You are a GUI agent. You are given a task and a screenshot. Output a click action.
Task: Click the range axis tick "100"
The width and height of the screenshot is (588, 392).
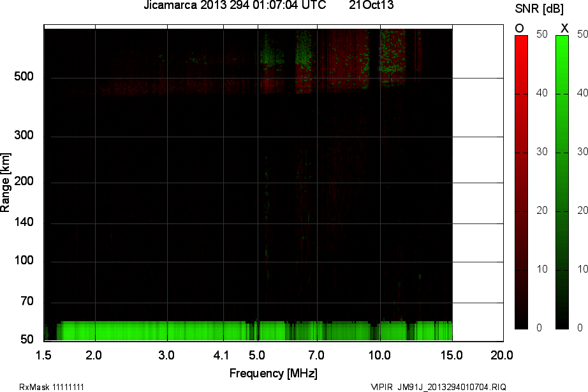click(24, 260)
